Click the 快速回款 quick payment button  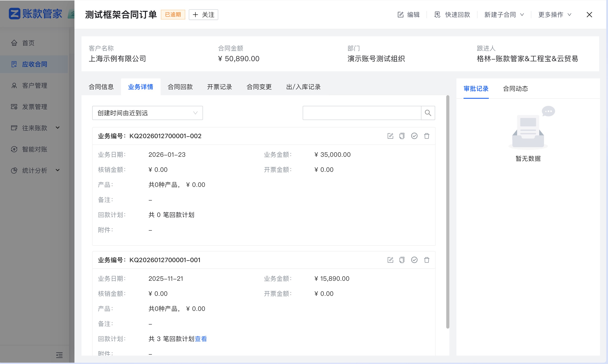[x=452, y=15]
